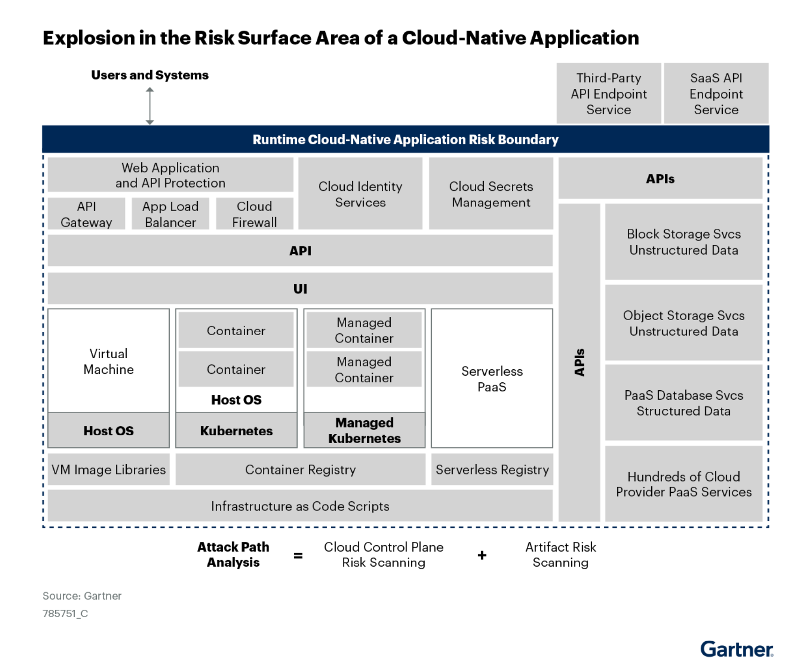800x672 pixels.
Task: Switch to the SaaS API Endpoint Service
Action: tap(716, 93)
